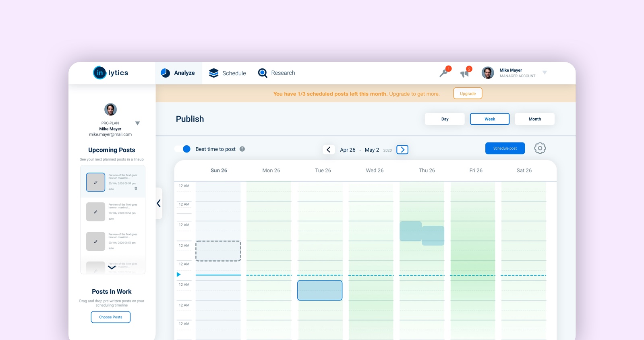Click the Upcoming Posts heading
This screenshot has height=340, width=644.
pos(112,150)
